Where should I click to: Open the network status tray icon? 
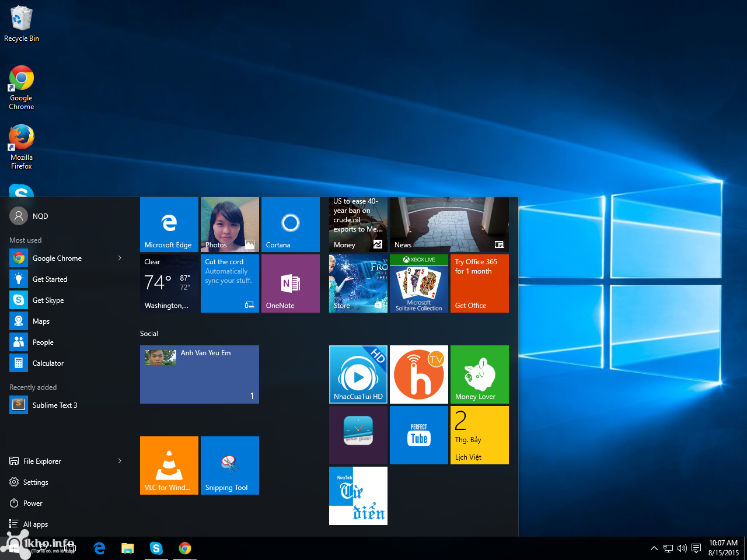coord(668,548)
